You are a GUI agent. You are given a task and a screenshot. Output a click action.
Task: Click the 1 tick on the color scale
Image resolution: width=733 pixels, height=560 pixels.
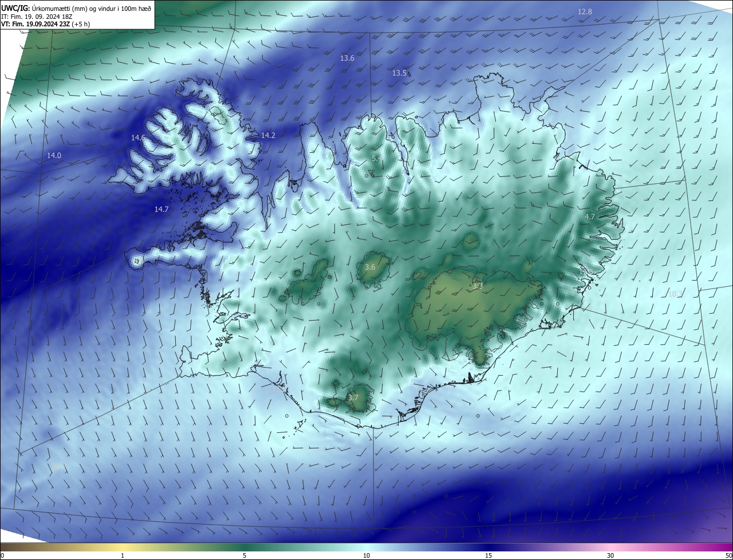tap(123, 555)
